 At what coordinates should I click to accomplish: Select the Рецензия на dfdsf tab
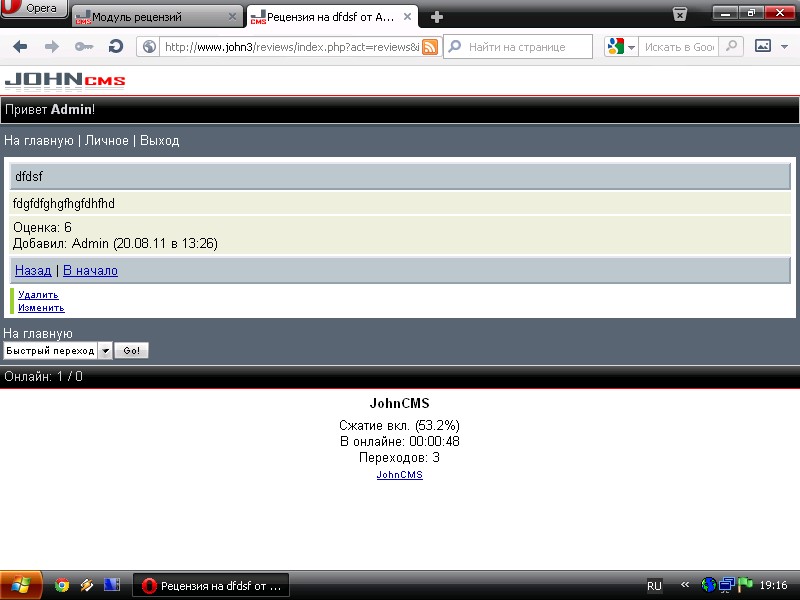click(x=332, y=17)
